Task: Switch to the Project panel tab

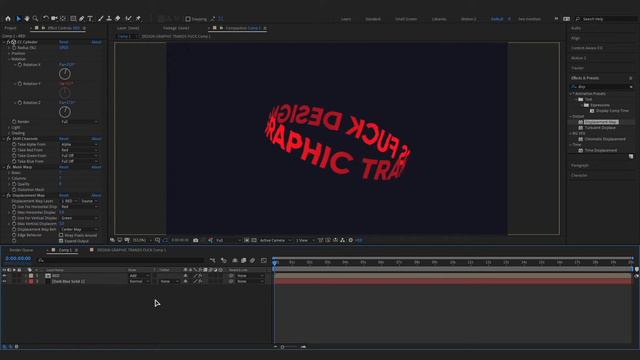Action: pyautogui.click(x=11, y=28)
